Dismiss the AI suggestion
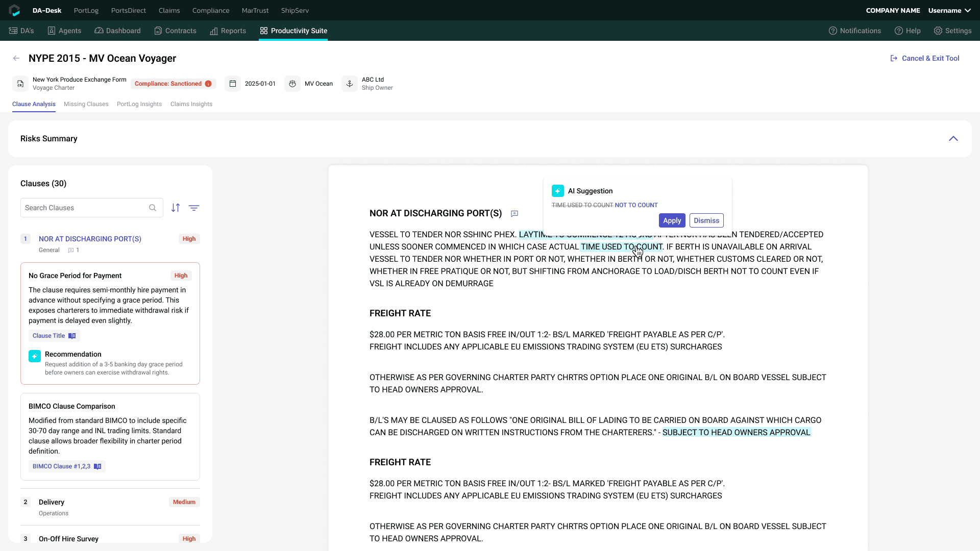The height and width of the screenshot is (551, 980). tap(706, 220)
